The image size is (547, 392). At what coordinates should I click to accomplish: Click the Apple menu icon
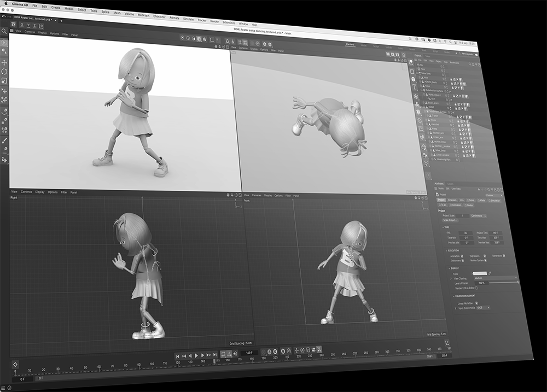6,3
